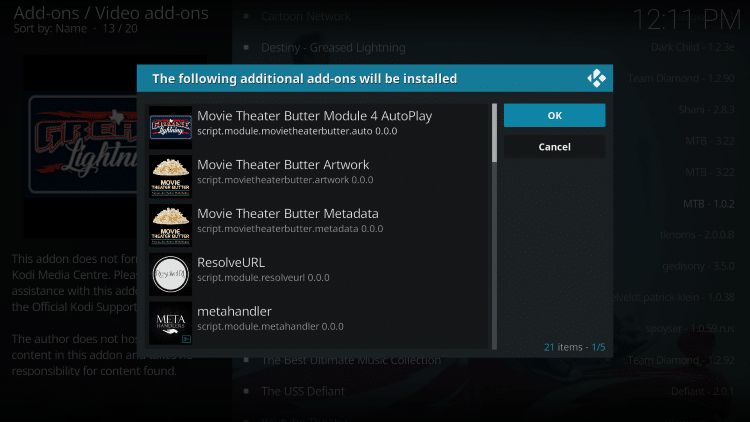Click 'tknorris - 2.0.0.8' version text
This screenshot has width=750, height=422.
click(x=697, y=235)
